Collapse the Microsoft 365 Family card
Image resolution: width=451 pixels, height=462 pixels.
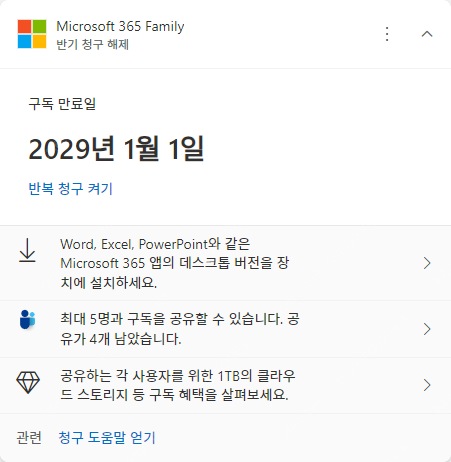pos(427,34)
